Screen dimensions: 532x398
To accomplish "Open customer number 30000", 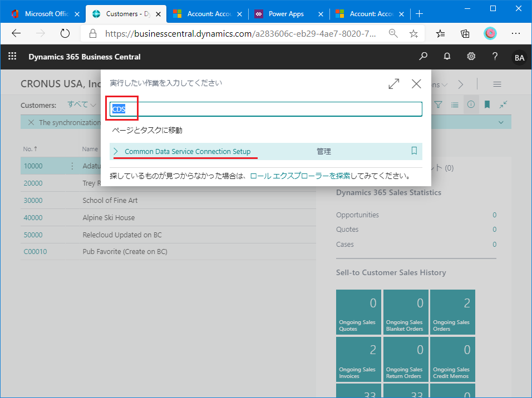I will [x=33, y=200].
